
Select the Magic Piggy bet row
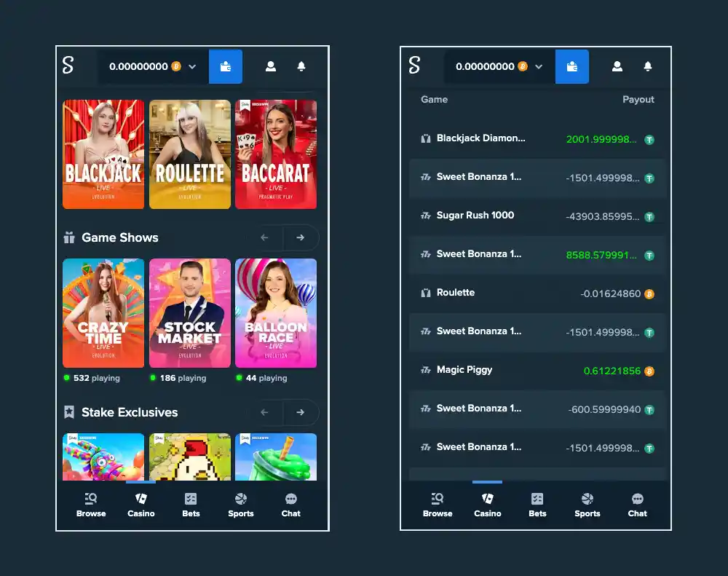tap(538, 370)
